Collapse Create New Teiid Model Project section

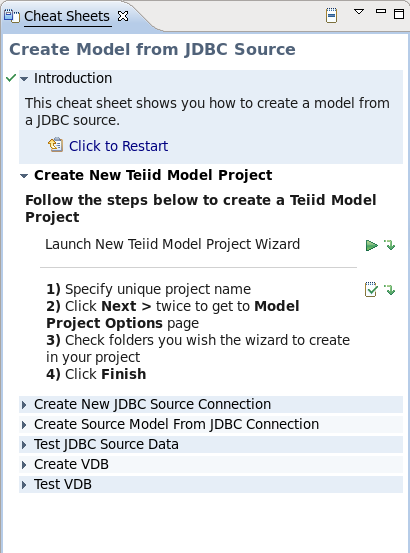(x=24, y=176)
